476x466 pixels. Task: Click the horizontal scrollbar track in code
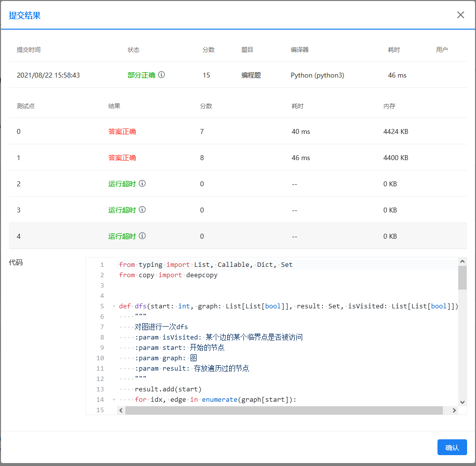pos(284,411)
